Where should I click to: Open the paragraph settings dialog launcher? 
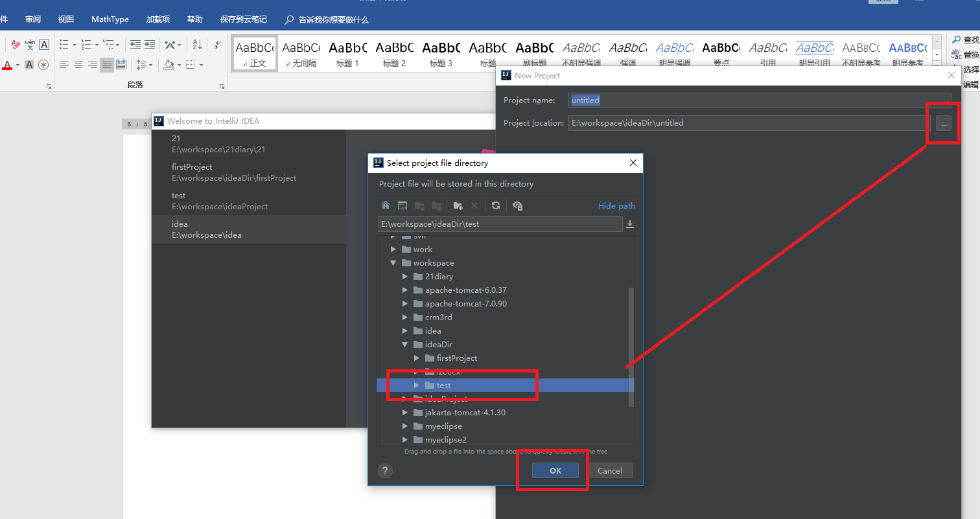point(222,86)
